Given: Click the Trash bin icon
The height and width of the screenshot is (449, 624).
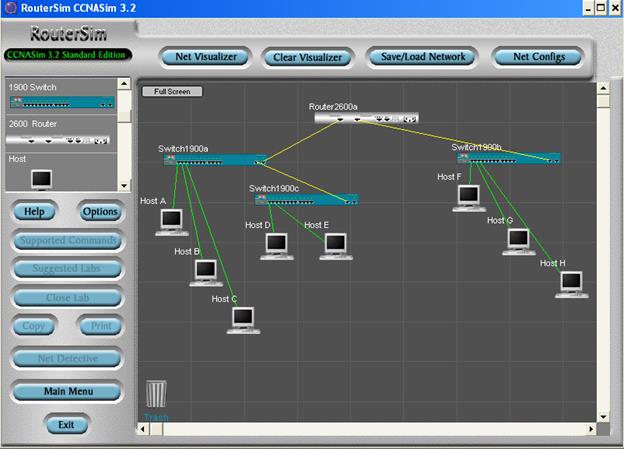Looking at the screenshot, I should [156, 395].
